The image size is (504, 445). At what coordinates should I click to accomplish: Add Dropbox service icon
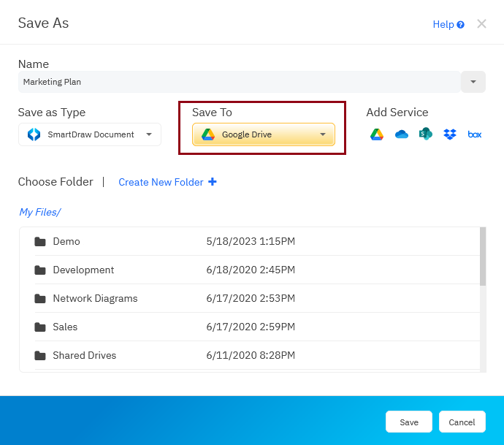point(450,134)
